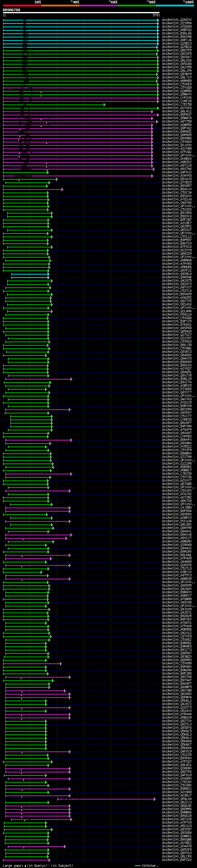The height and width of the screenshot is (868, 197).
Task: Open hit UniRef100_B9GXH8
Action: click(x=177, y=37)
